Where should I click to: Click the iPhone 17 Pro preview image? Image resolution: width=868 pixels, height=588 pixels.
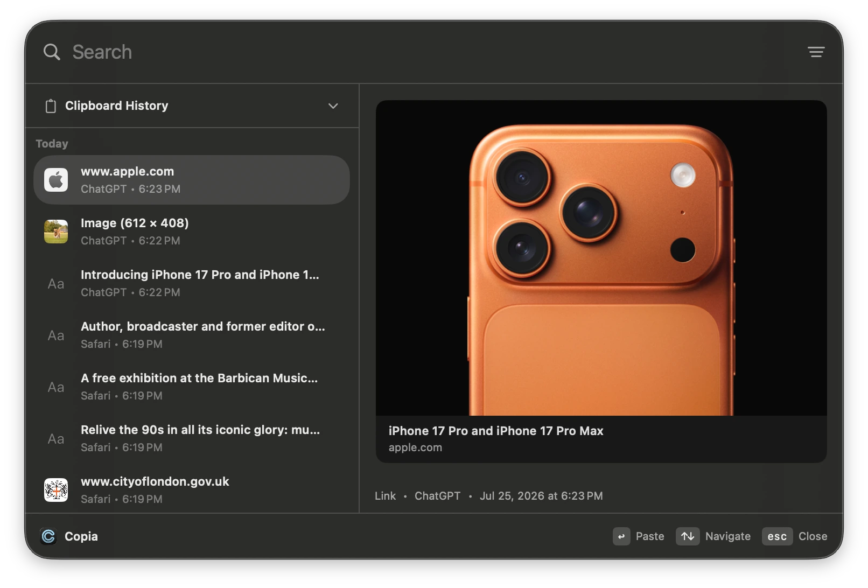tap(601, 258)
